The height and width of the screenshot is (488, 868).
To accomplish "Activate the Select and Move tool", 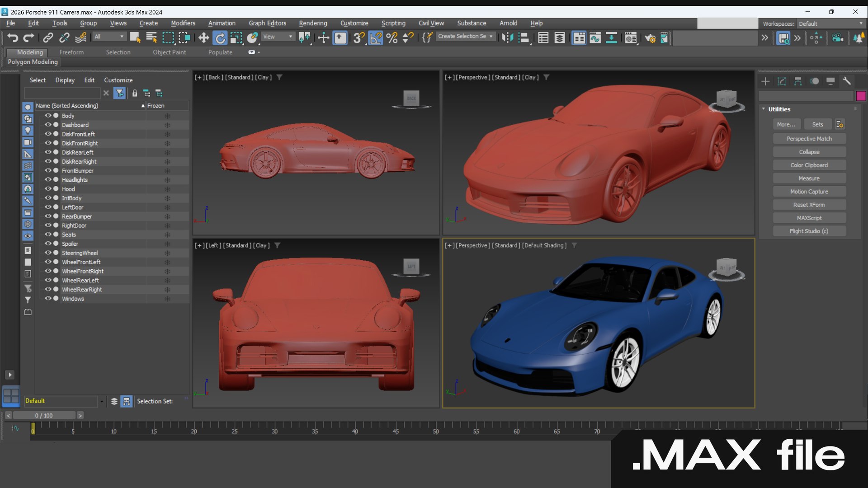I will (x=203, y=38).
